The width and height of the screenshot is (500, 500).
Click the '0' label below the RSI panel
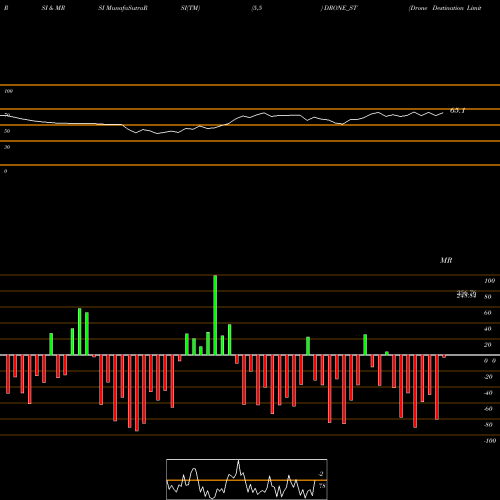(x=5, y=171)
